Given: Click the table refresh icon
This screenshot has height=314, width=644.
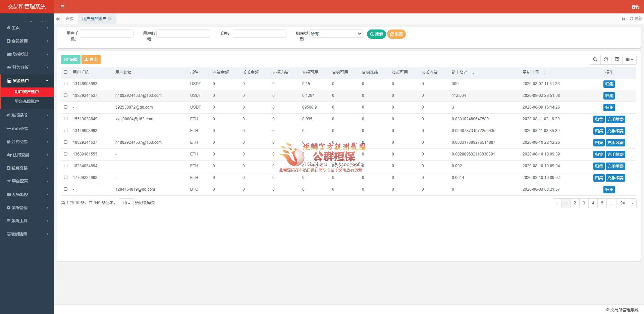Looking at the screenshot, I should (x=606, y=60).
